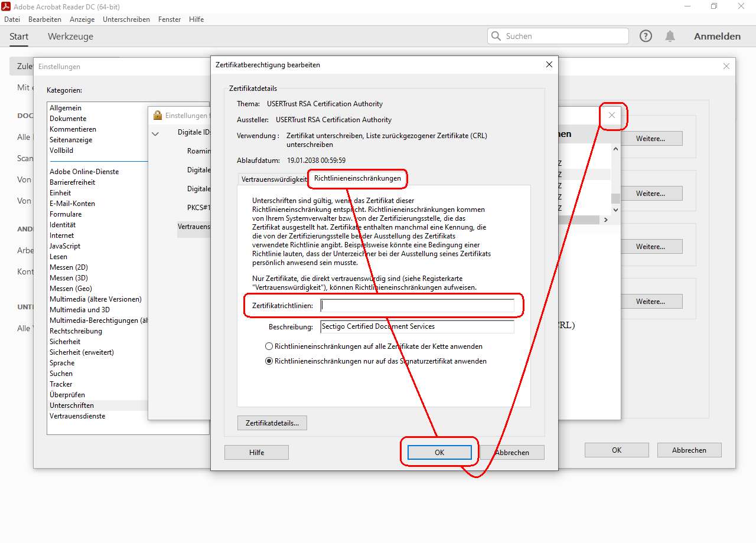Close the Zertifikatberechtigung bearbeiten dialog
Image resolution: width=756 pixels, height=543 pixels.
[x=549, y=64]
